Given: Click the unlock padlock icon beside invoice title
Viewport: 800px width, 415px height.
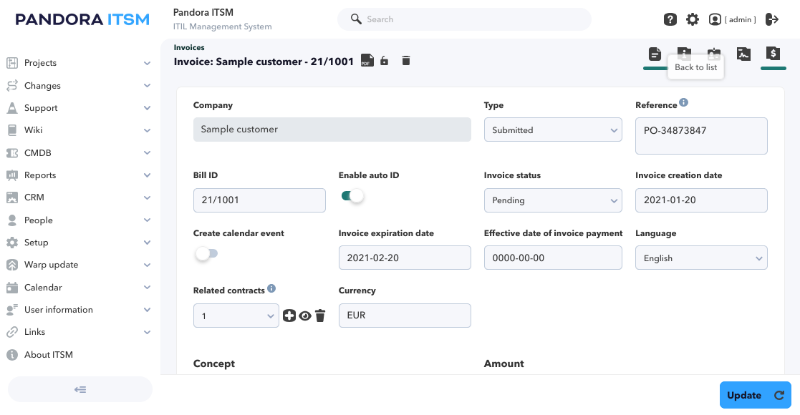Looking at the screenshot, I should coord(385,61).
